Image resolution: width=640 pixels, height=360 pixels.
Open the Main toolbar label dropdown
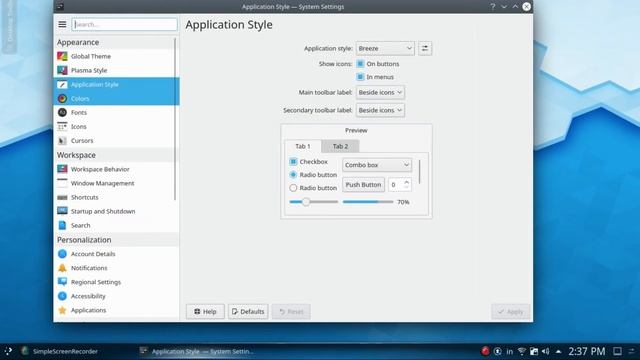380,92
